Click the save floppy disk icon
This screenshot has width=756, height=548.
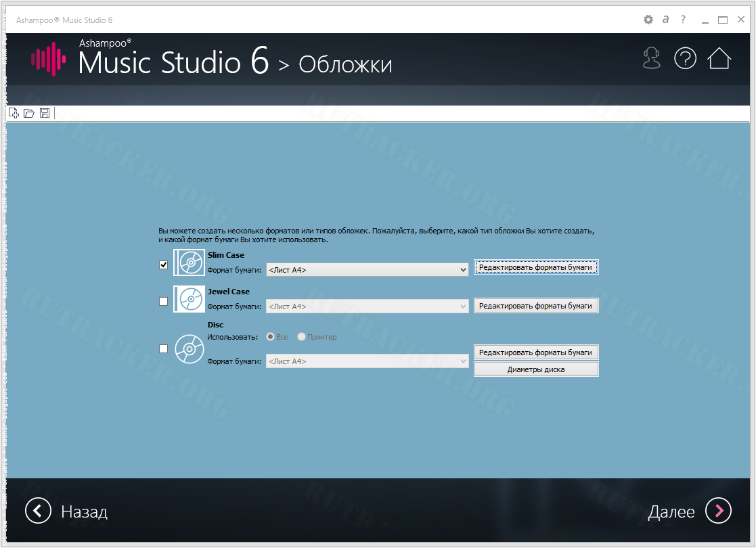coord(45,113)
